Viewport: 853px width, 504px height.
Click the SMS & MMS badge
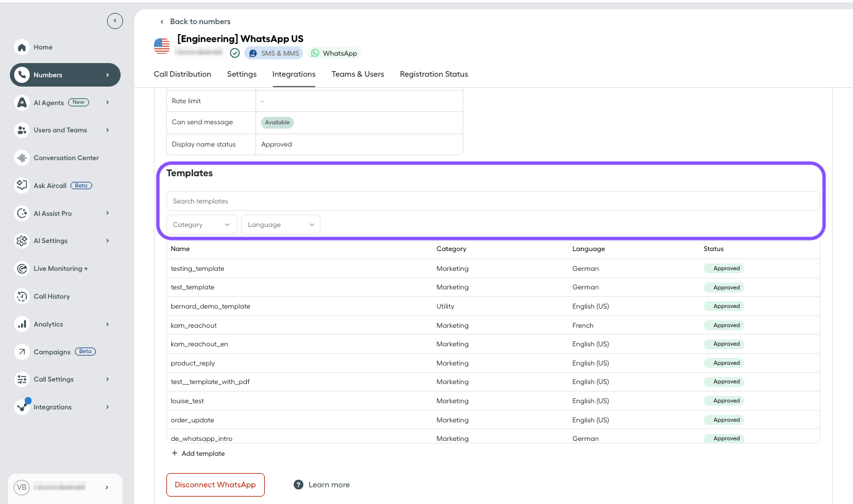[273, 53]
